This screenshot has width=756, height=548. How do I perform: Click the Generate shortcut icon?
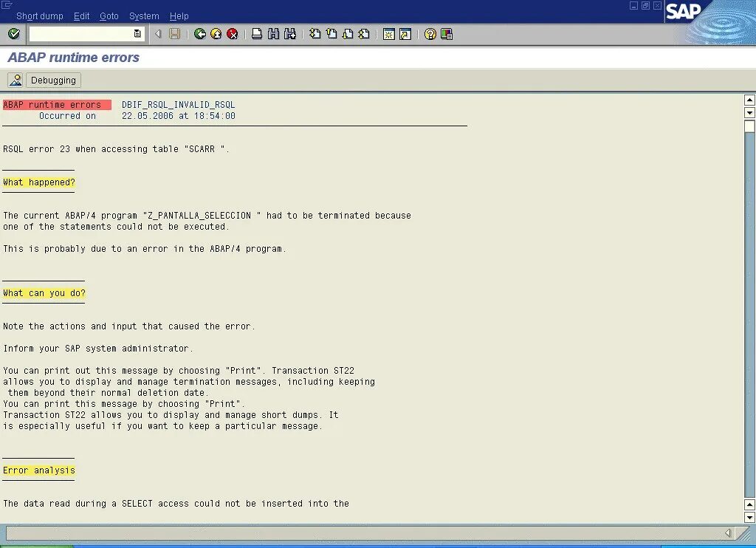405,34
